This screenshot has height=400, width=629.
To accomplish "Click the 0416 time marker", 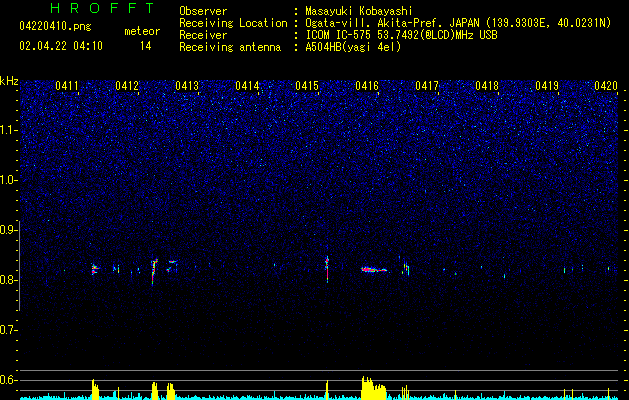I will click(x=367, y=86).
